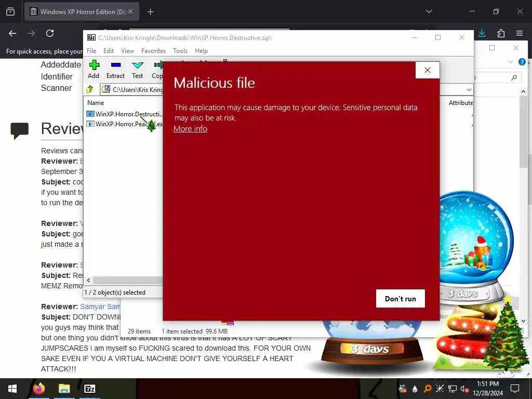Open the clock showing 1:51 PM
The width and height of the screenshot is (532, 399).
(x=488, y=389)
